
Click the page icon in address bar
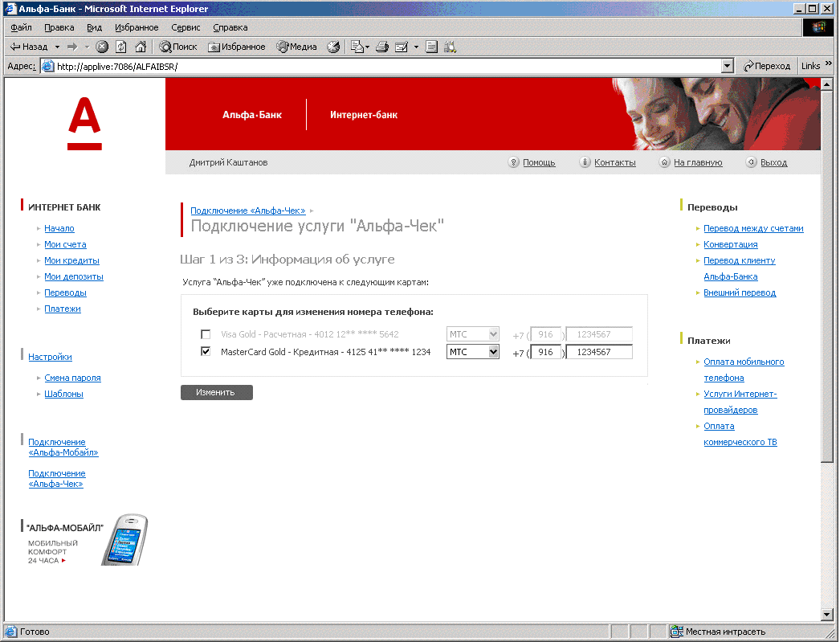(x=48, y=67)
